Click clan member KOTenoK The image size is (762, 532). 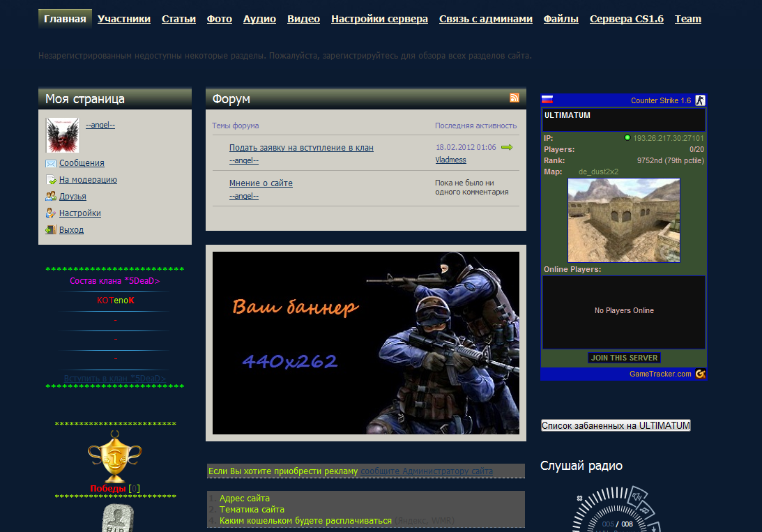[x=116, y=301]
